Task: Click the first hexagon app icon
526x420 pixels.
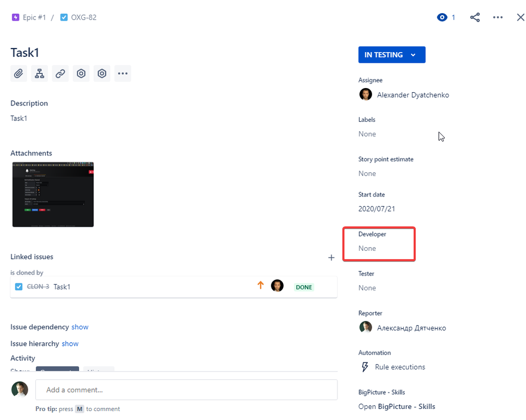Action: (x=81, y=73)
